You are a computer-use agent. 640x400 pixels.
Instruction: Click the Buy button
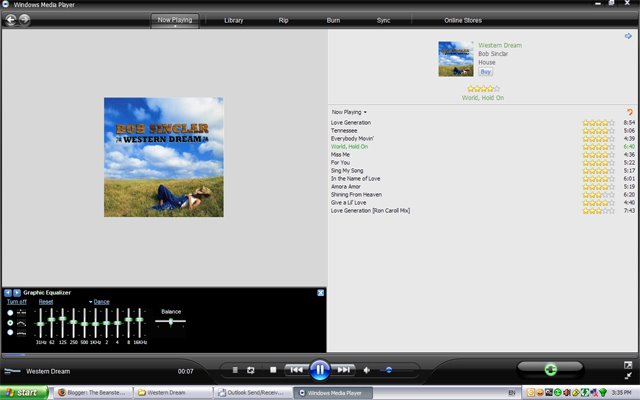click(485, 72)
